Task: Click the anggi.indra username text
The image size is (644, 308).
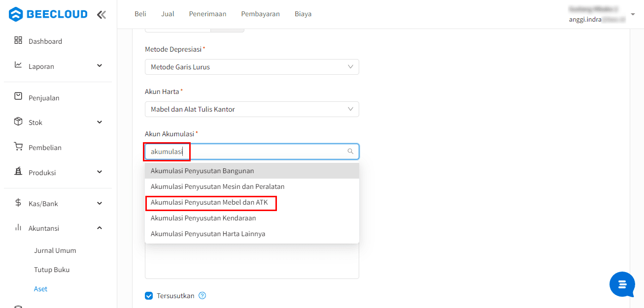Action: pos(585,20)
